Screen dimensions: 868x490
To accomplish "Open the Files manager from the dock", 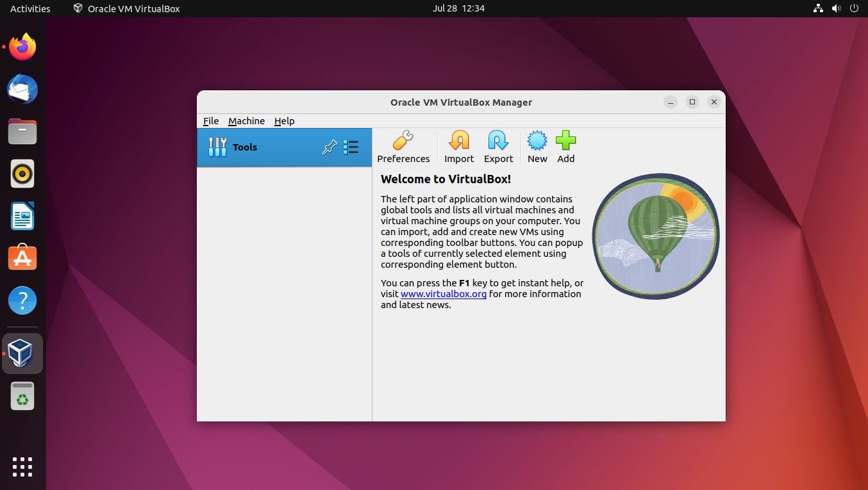I will point(22,131).
